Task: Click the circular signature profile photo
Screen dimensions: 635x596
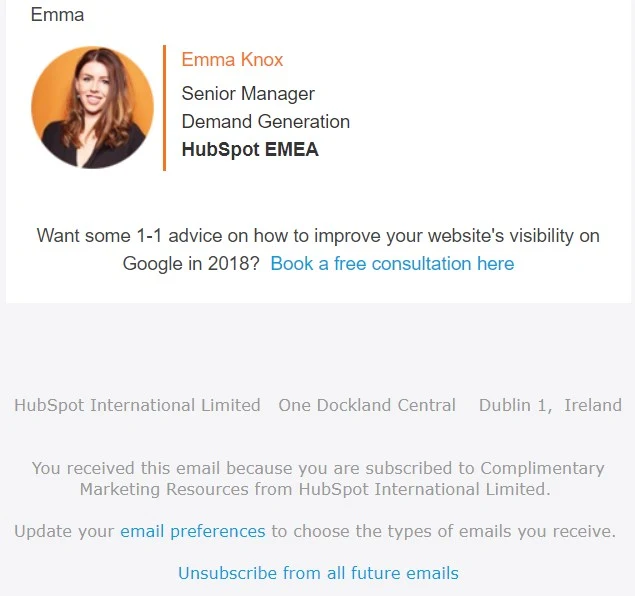Action: click(x=92, y=107)
